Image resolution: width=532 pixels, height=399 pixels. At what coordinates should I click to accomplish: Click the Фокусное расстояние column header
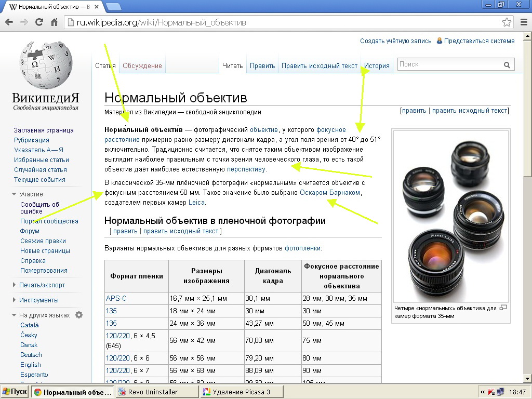pyautogui.click(x=341, y=276)
